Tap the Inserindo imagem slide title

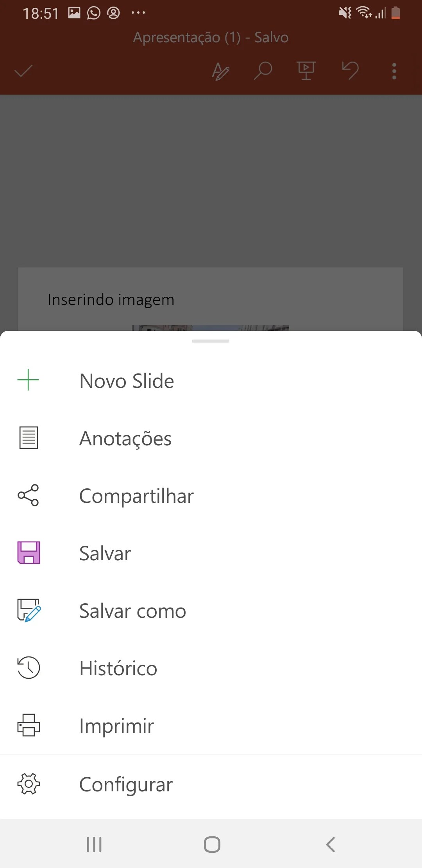111,300
